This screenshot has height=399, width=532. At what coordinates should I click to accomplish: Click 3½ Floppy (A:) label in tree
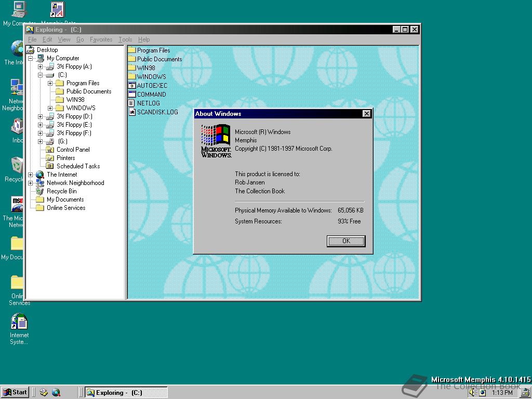(x=74, y=66)
